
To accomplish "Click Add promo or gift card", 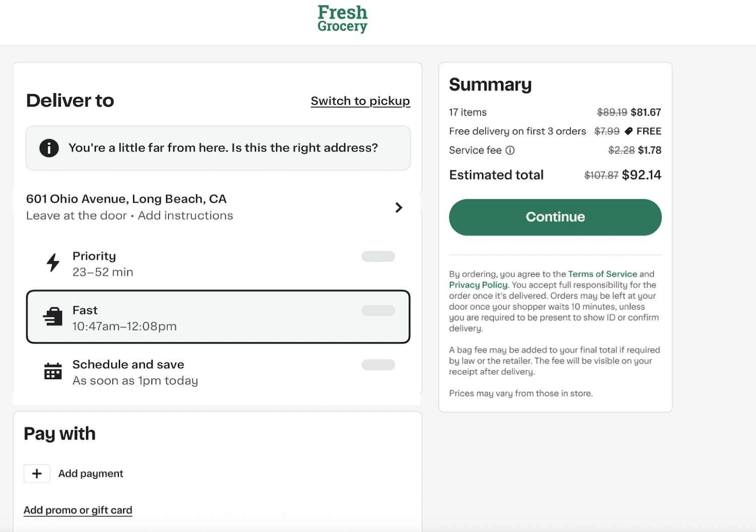I will click(x=78, y=510).
